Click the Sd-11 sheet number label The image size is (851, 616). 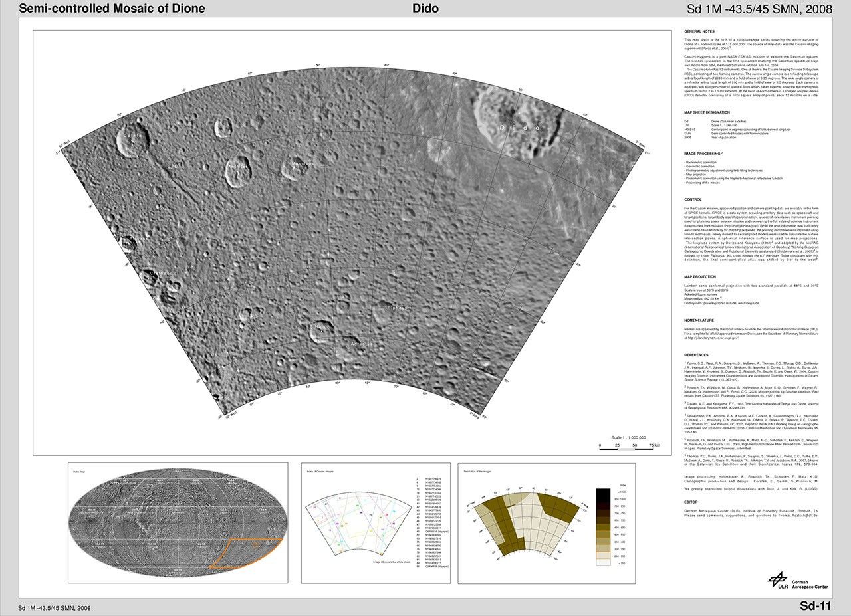pos(815,606)
